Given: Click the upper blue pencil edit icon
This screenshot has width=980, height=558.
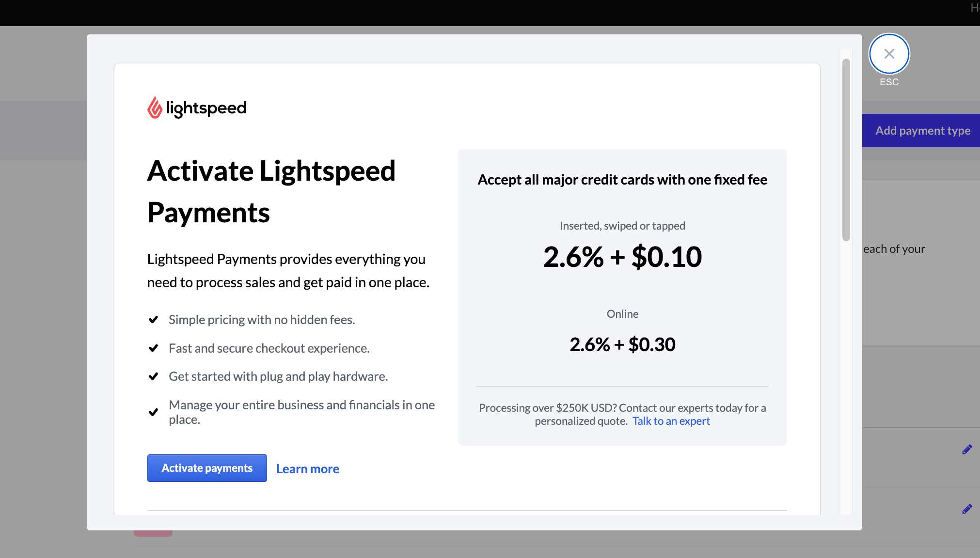Looking at the screenshot, I should click(967, 449).
